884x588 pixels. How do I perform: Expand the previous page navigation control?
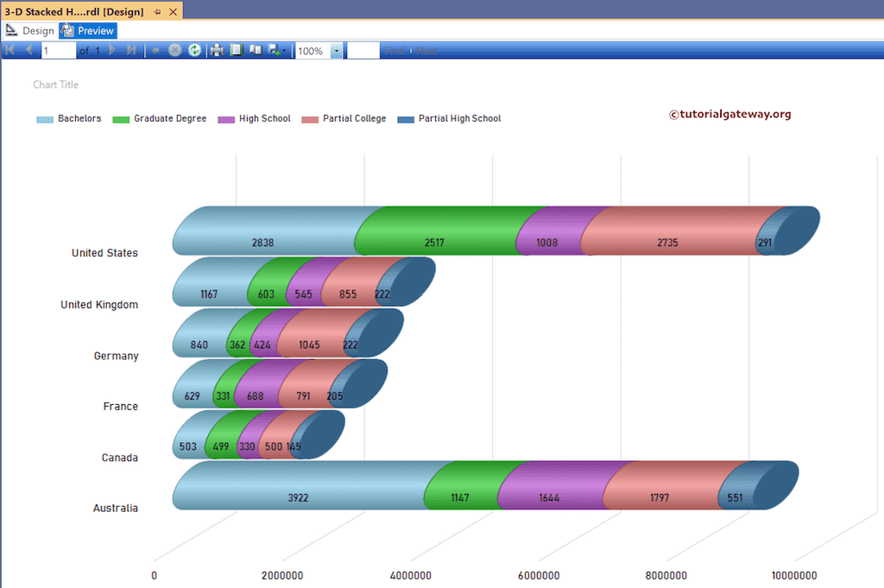click(29, 49)
